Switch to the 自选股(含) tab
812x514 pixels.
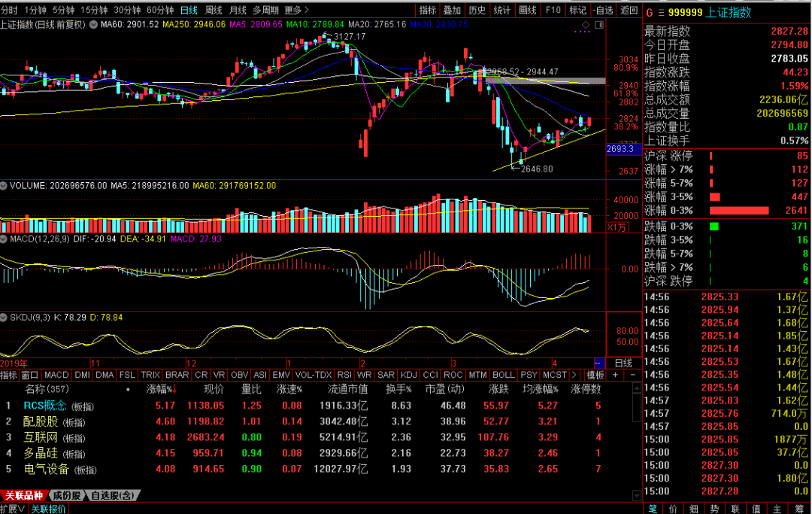coord(112,495)
